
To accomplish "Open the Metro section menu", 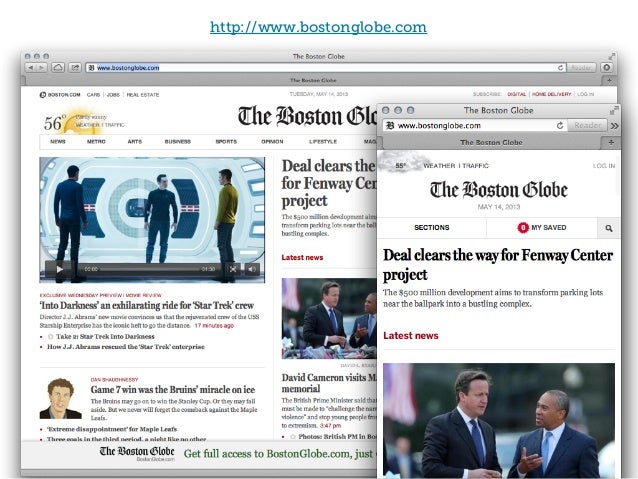I will [x=96, y=142].
